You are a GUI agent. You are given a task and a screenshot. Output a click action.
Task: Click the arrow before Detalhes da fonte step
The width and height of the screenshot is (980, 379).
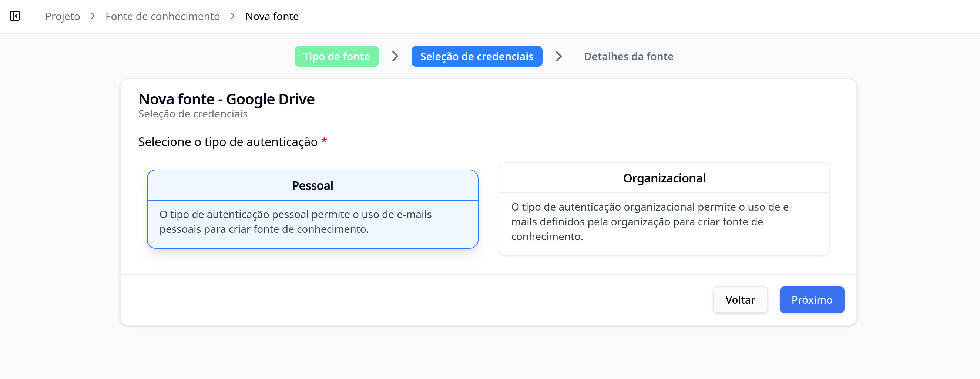(x=558, y=56)
